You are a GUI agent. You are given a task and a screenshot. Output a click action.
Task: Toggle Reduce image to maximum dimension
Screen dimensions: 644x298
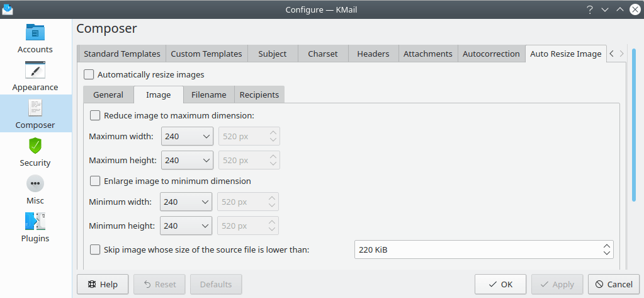tap(96, 115)
